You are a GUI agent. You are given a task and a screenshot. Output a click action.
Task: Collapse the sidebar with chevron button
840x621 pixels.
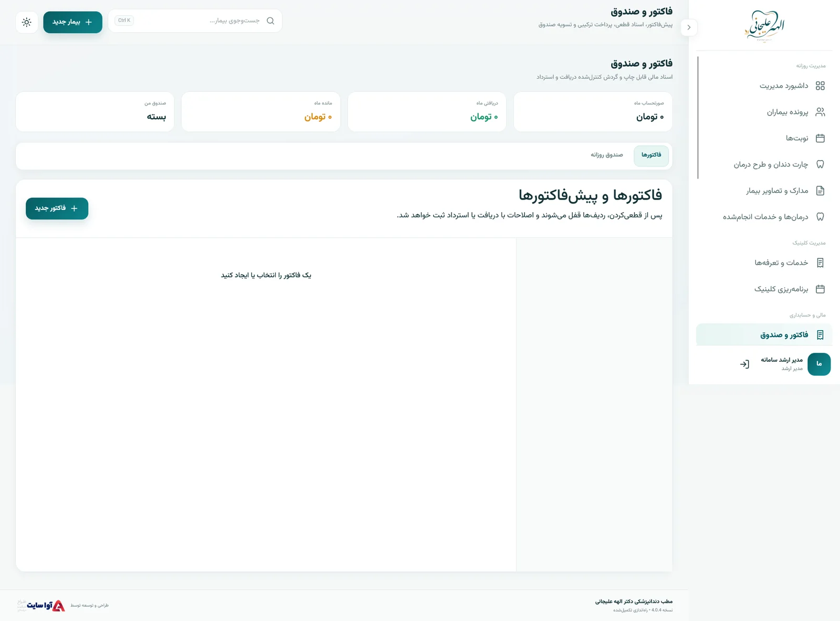click(x=689, y=27)
